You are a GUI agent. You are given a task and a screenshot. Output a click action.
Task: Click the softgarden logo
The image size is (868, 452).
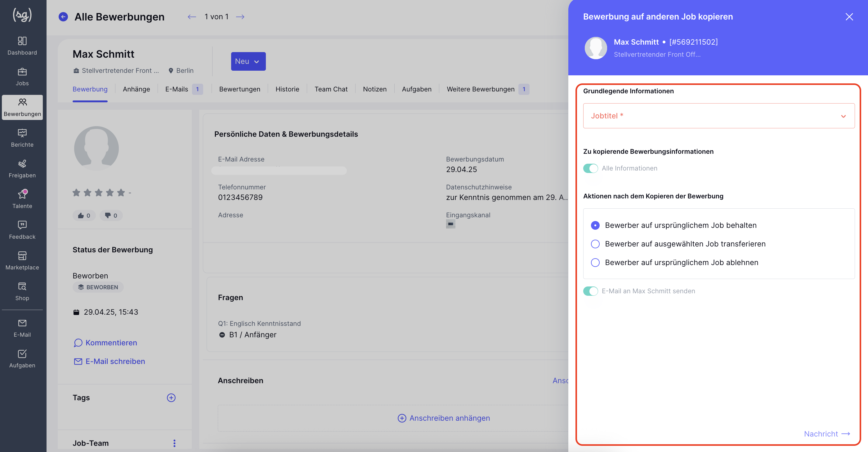[x=22, y=15]
